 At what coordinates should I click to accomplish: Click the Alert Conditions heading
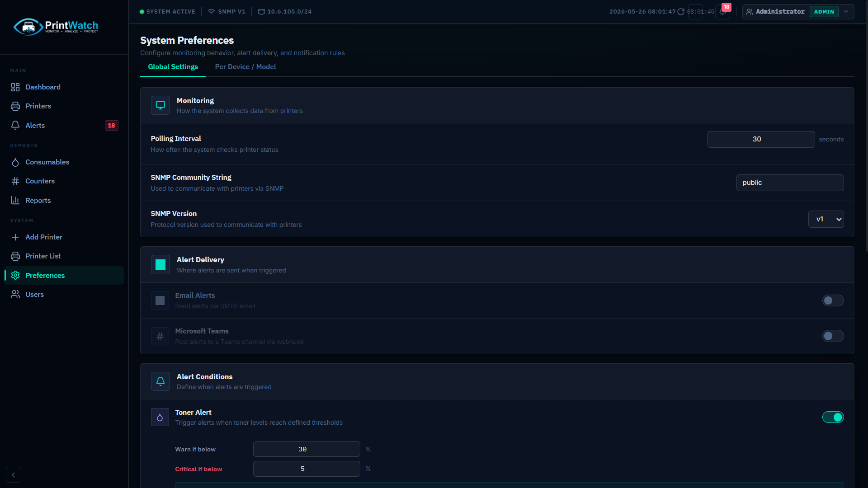204,377
